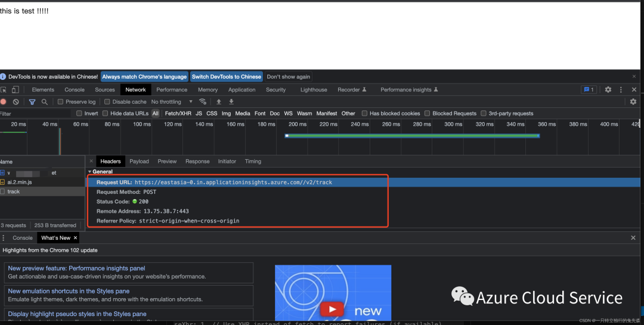Filter requests by JS type
The image size is (644, 325).
199,113
